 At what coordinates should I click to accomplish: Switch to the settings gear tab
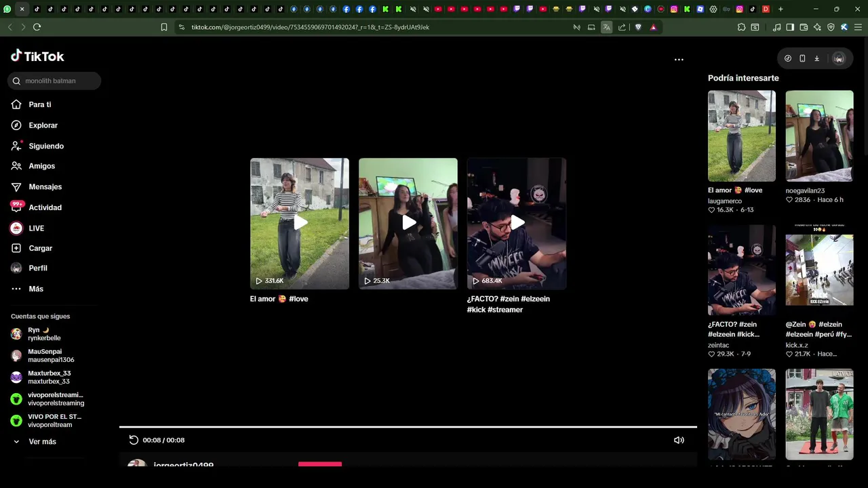coord(713,9)
